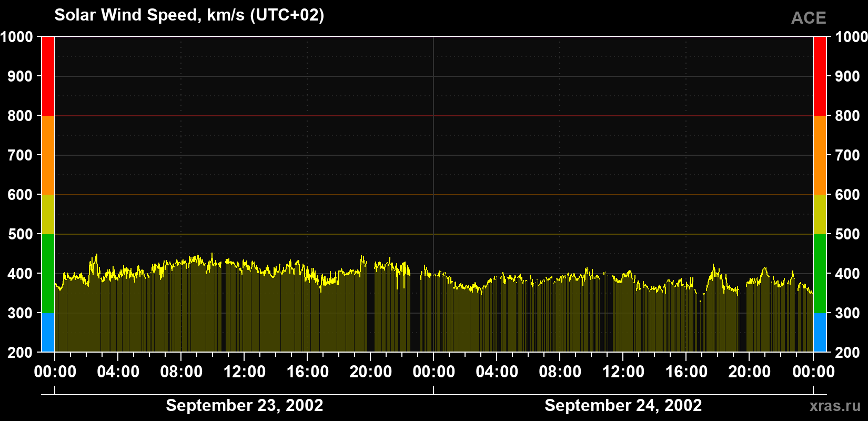868x421 pixels.
Task: Click the ACE source label
Action: (809, 18)
